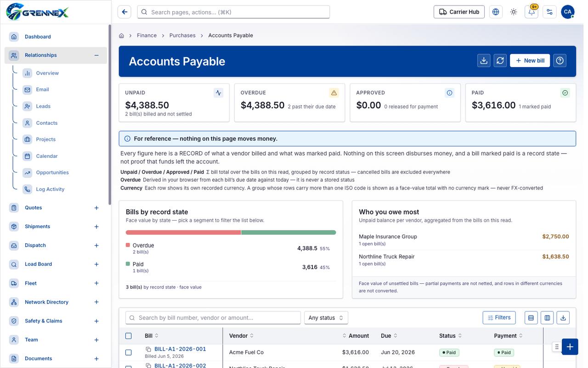The image size is (588, 368).
Task: Click the refresh icon in Accounts Payable header
Action: (x=500, y=61)
